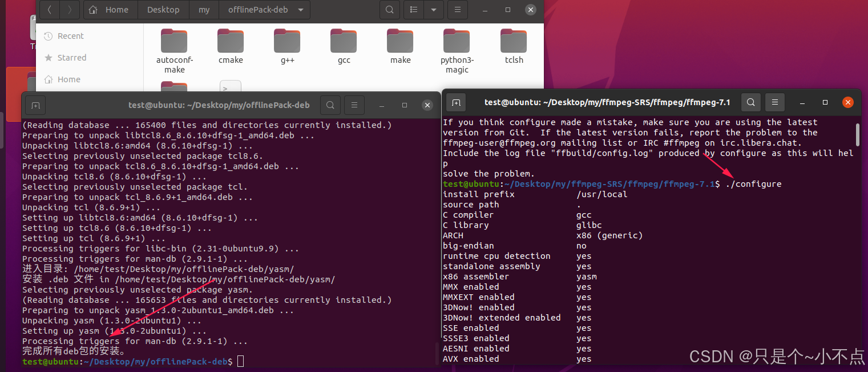Select the cmake folder

tap(231, 46)
